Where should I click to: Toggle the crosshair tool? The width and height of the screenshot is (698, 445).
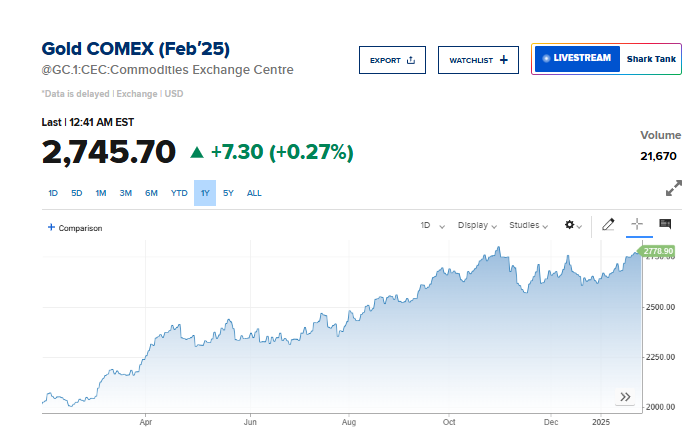coord(636,225)
